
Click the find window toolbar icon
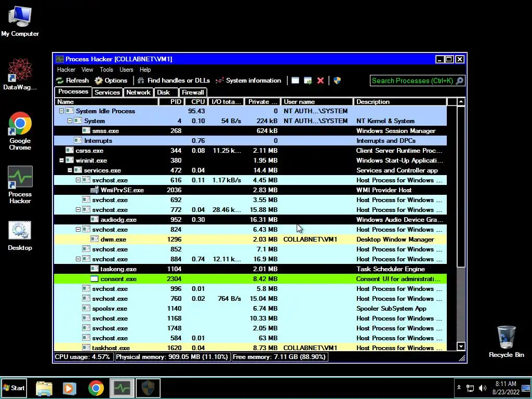point(295,81)
